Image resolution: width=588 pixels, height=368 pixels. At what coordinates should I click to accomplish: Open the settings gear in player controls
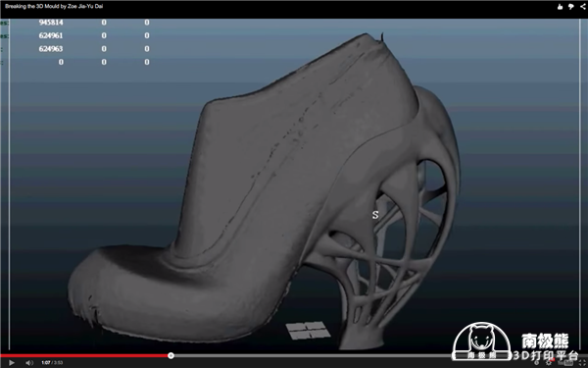pos(548,363)
